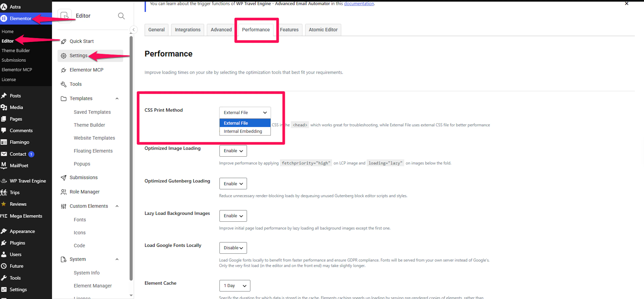This screenshot has width=644, height=299.
Task: Open Lazy Load Background Images dropdown
Action: [233, 216]
